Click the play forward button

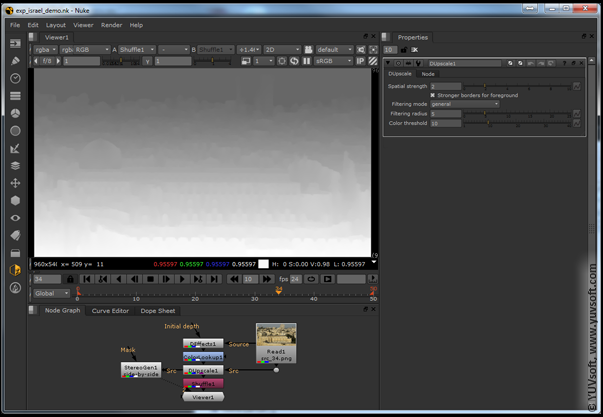(182, 279)
